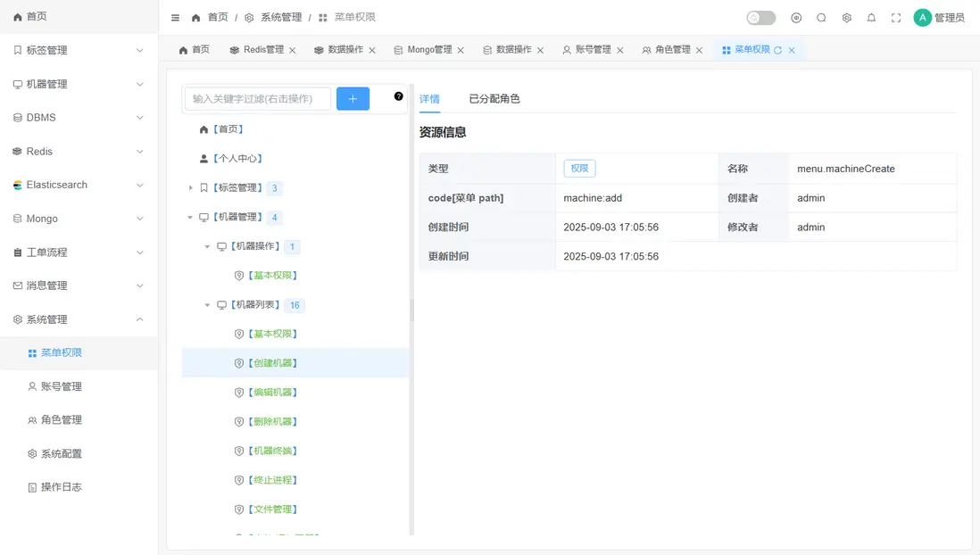
Task: Open 账号管理 in the sidebar
Action: [x=61, y=386]
